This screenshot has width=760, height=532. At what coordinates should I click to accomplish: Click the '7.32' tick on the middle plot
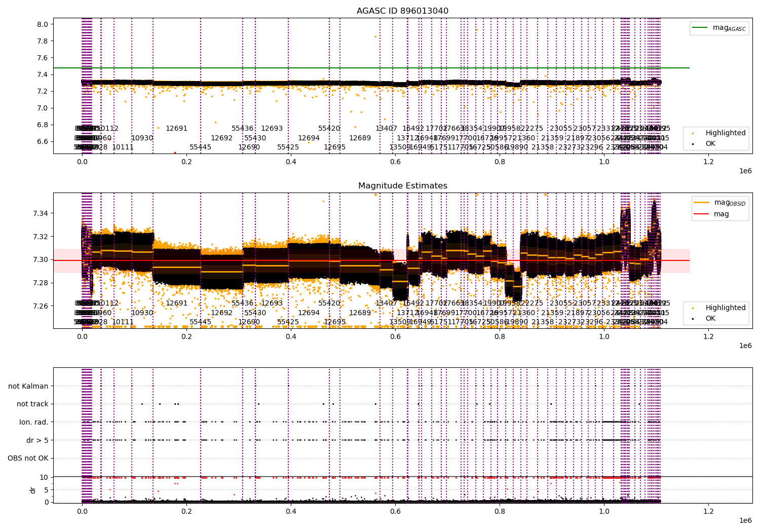point(41,237)
